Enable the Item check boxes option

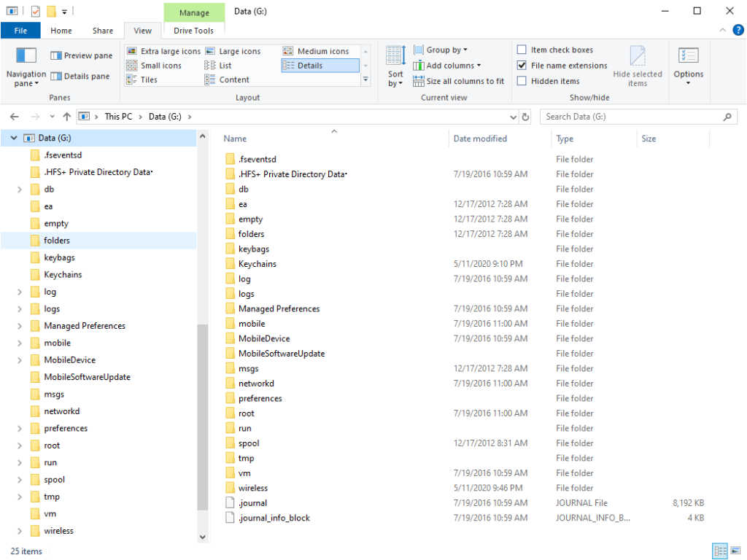point(522,49)
